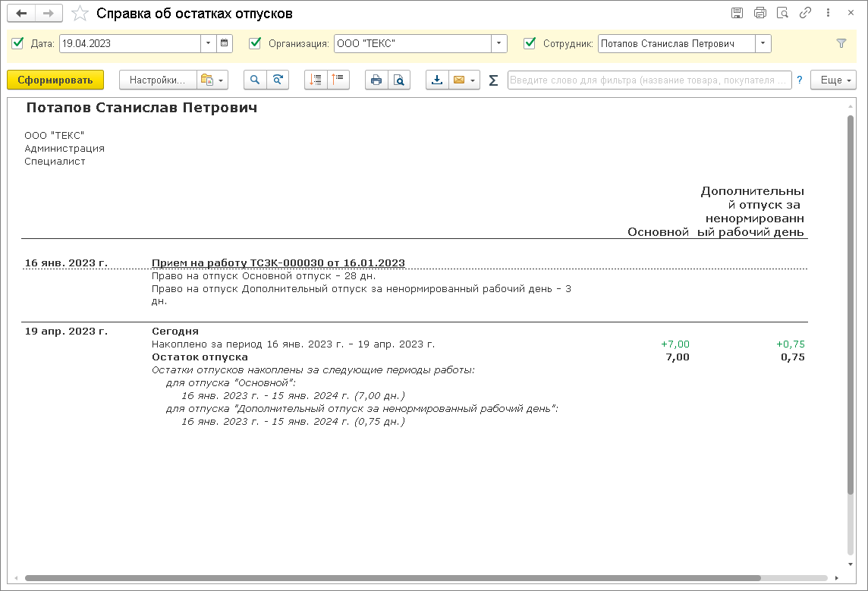Screen dimensions: 868x591
Task: Select the line ending with (0,75 дн.)
Action: point(294,422)
